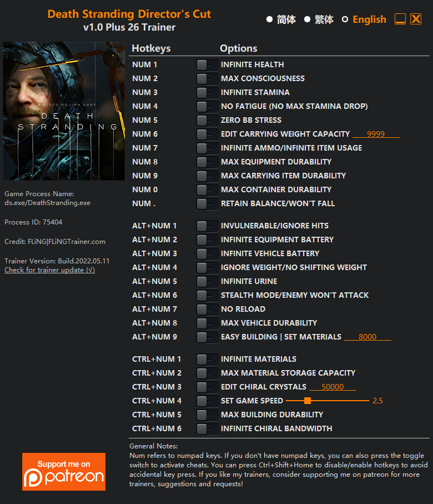Image resolution: width=433 pixels, height=504 pixels.
Task: Click the Check for trainer update link
Action: [49, 270]
